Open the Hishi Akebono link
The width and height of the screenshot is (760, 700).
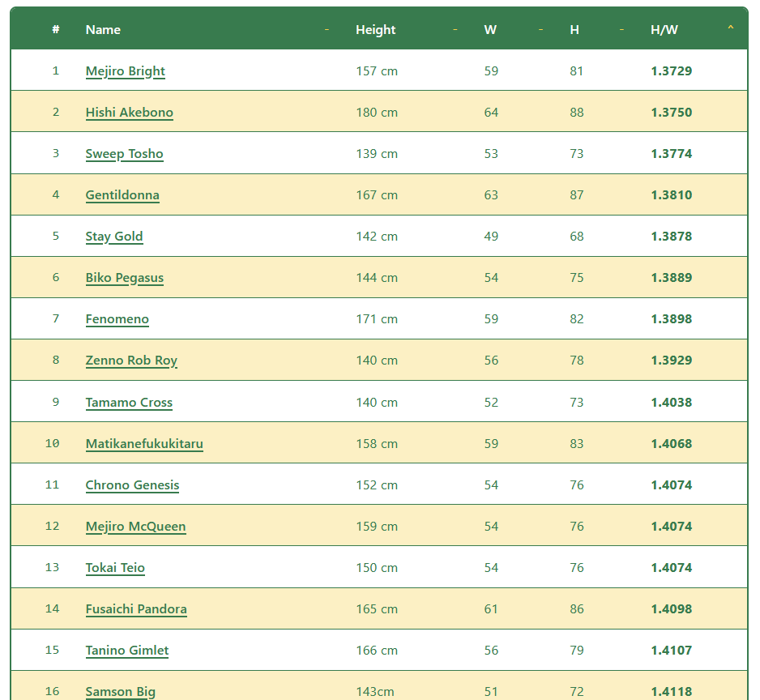130,113
